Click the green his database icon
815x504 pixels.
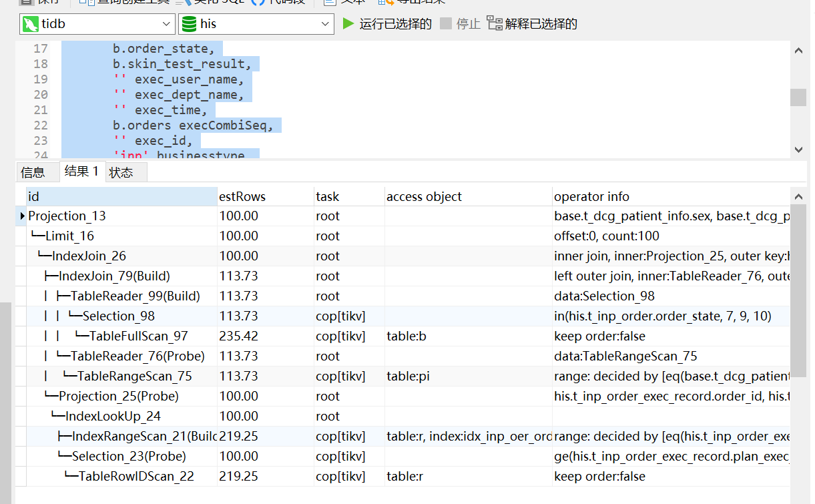pos(189,25)
